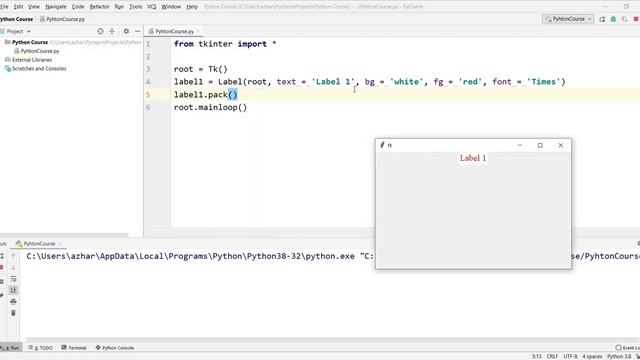Open the Tools menu

click(136, 7)
